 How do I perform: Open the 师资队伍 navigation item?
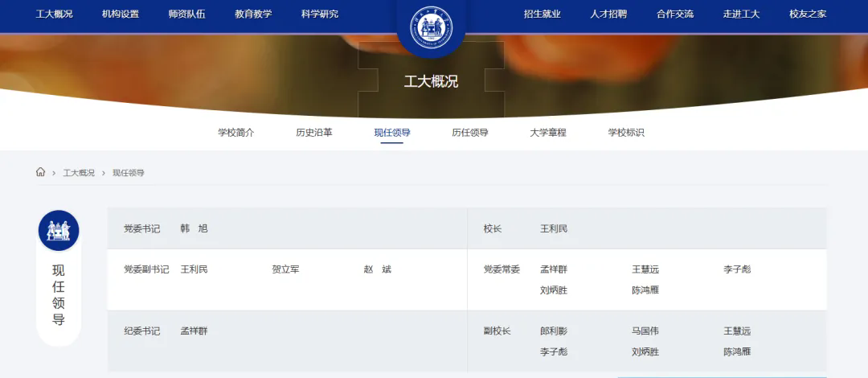coord(187,14)
